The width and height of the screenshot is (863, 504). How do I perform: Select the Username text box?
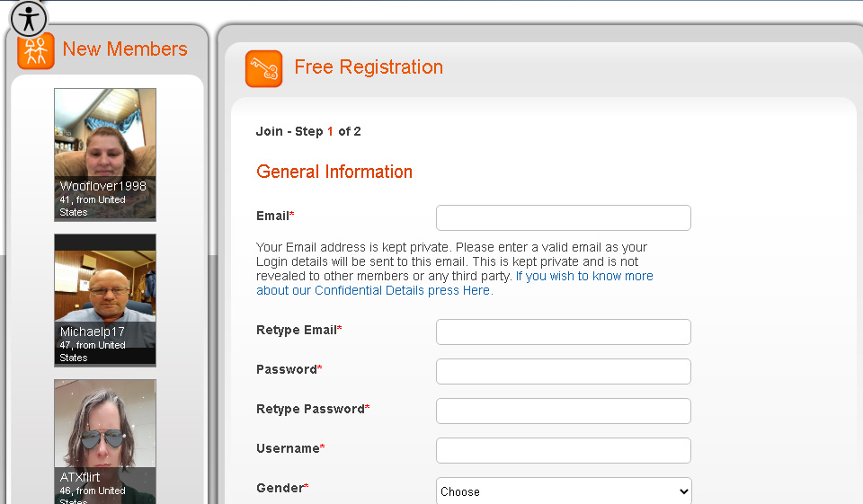(564, 450)
